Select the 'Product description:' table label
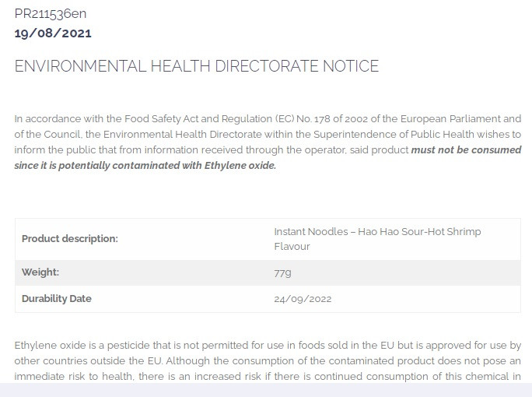Screen dimensions: 532x397 click(x=70, y=239)
